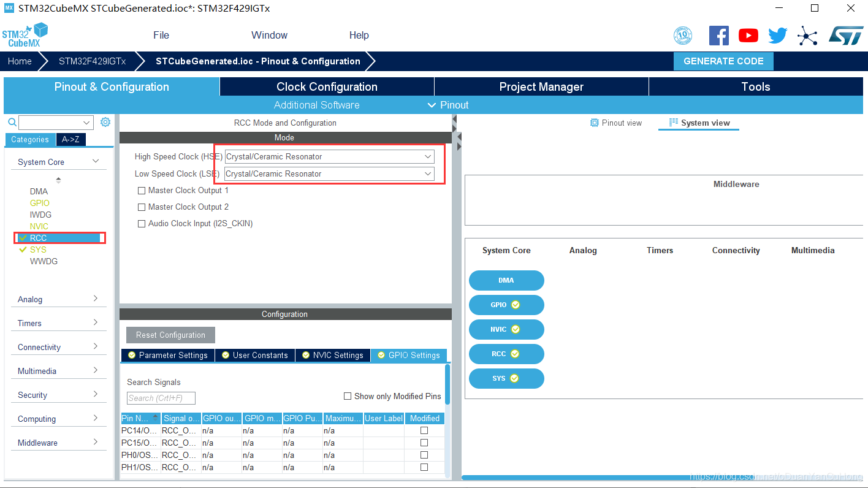Viewport: 868px width, 488px height.
Task: Click Reset Configuration button
Action: [170, 335]
